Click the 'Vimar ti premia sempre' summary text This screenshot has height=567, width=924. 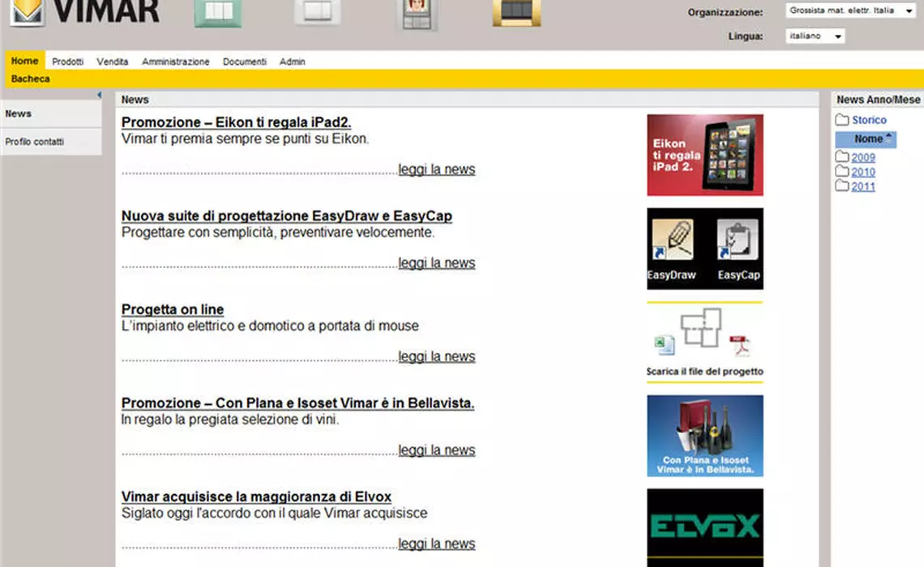point(245,139)
